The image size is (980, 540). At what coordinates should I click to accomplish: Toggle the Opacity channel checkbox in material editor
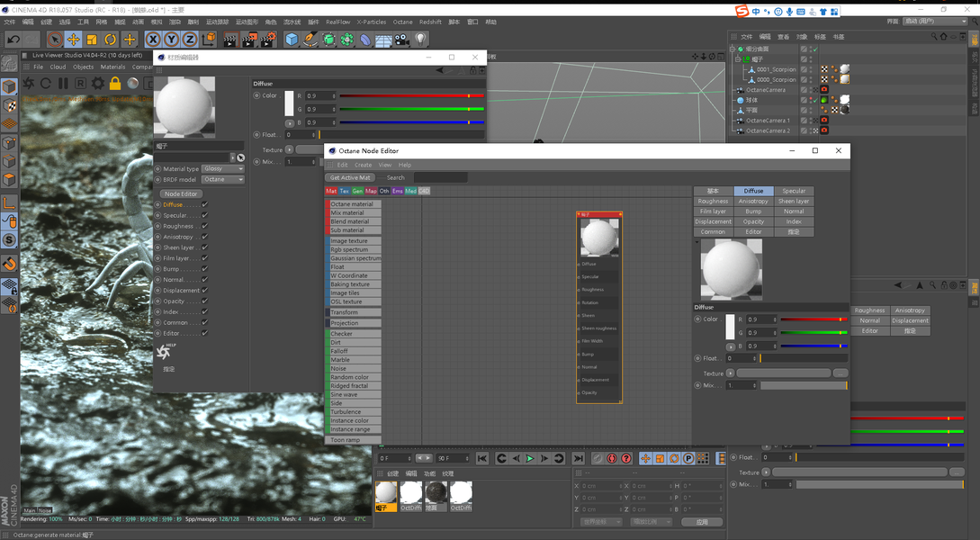(x=205, y=301)
